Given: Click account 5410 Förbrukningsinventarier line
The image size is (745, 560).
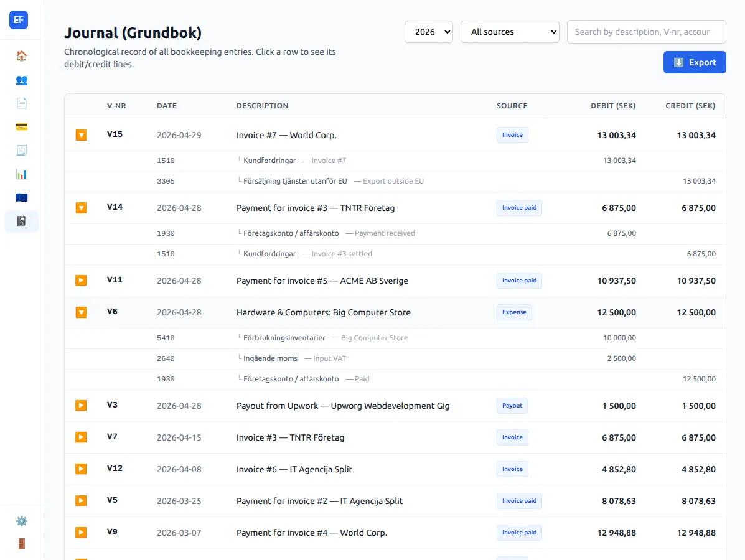Looking at the screenshot, I should coord(395,338).
